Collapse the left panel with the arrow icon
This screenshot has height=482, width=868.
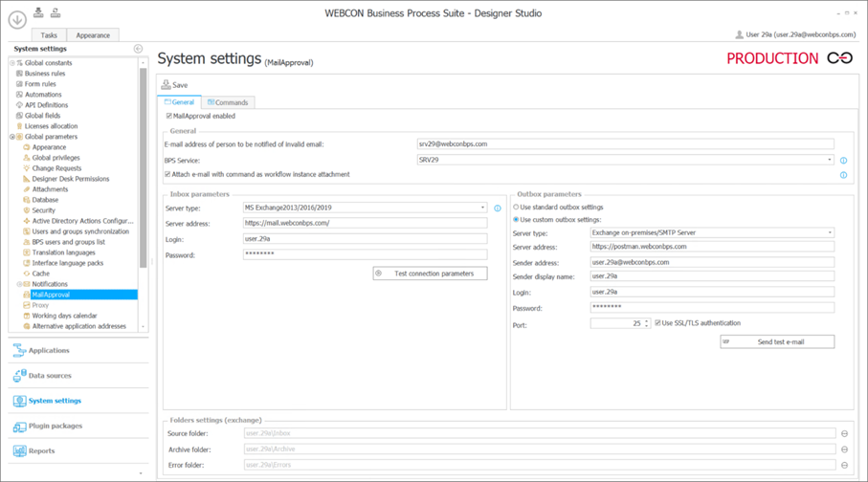tap(138, 49)
